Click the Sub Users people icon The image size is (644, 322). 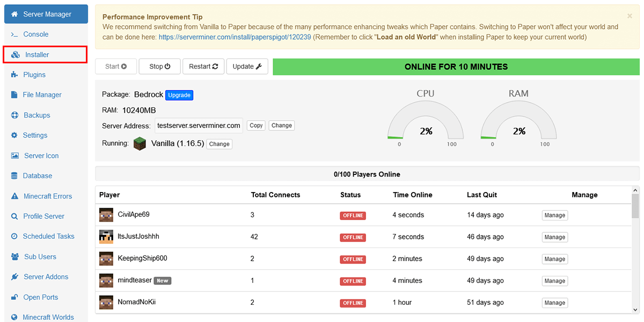click(15, 257)
